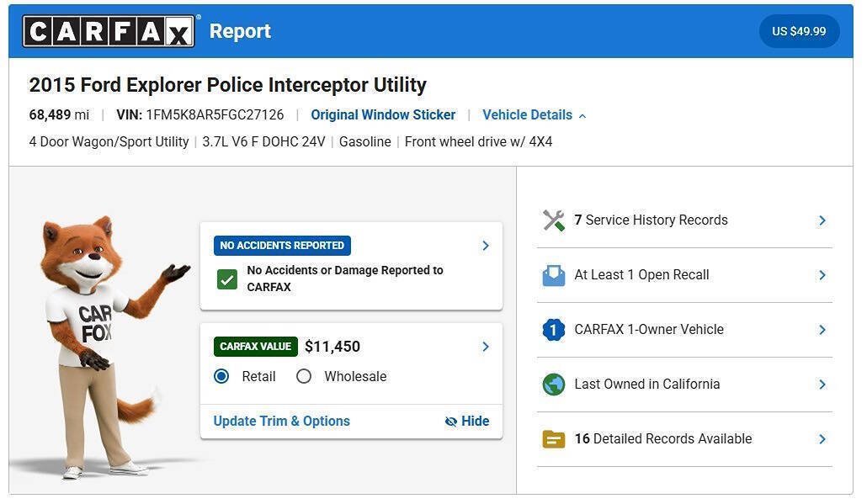Click the blue 1-Owner badge icon

(554, 330)
